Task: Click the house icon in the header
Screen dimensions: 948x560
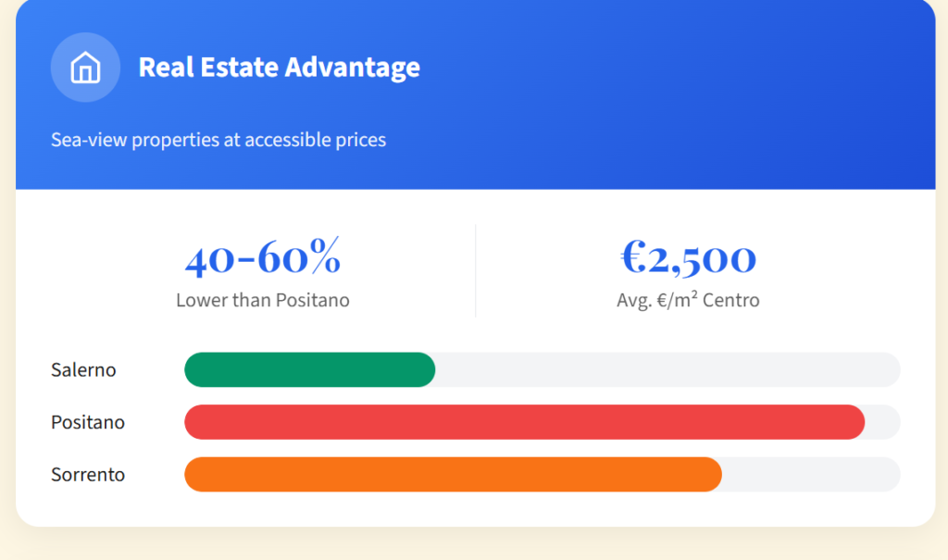Action: click(x=85, y=68)
